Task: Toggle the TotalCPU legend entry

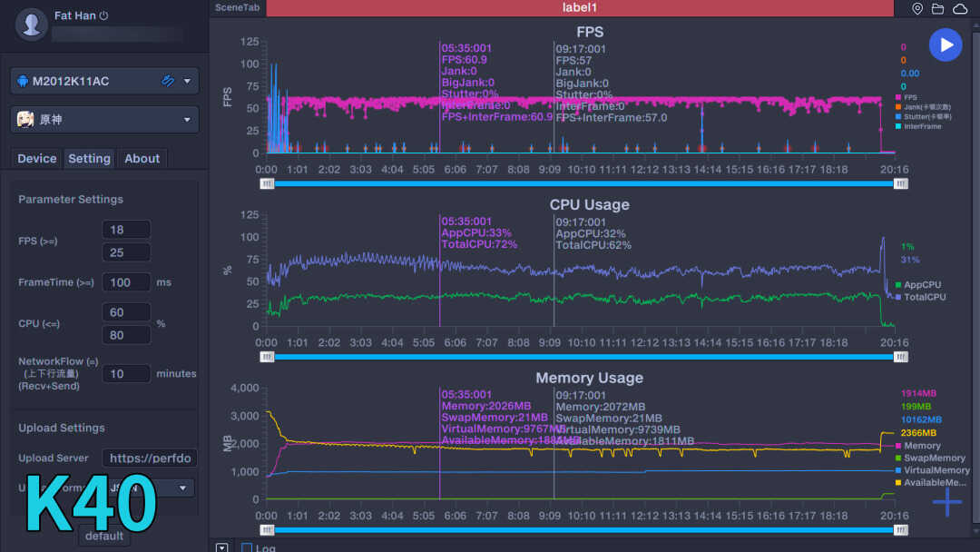Action: click(x=921, y=297)
